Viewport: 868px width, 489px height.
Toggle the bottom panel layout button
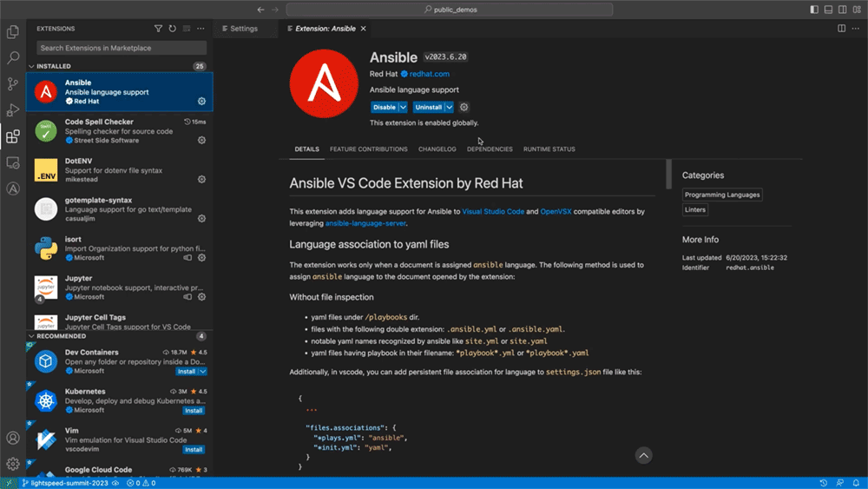click(x=826, y=10)
